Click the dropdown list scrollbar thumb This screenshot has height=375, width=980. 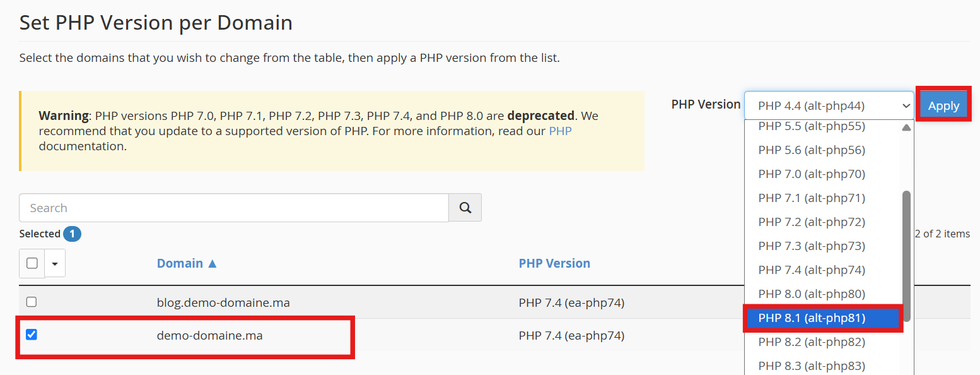[x=906, y=253]
